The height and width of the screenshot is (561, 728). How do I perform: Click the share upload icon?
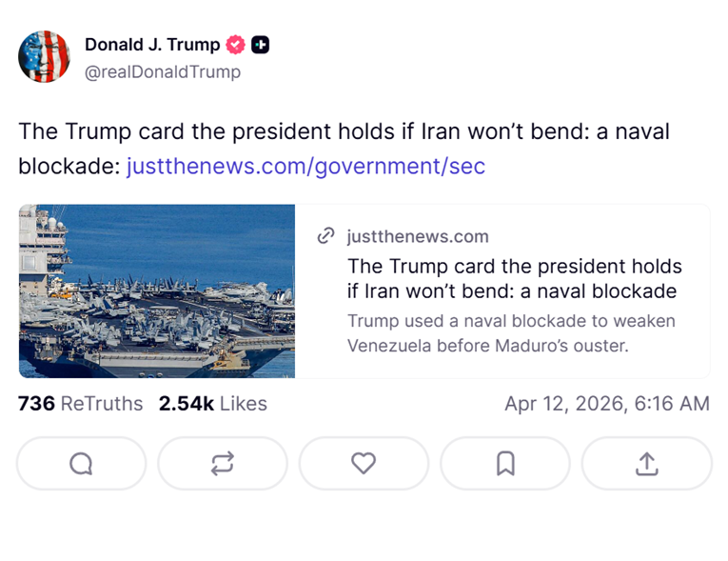click(x=646, y=463)
